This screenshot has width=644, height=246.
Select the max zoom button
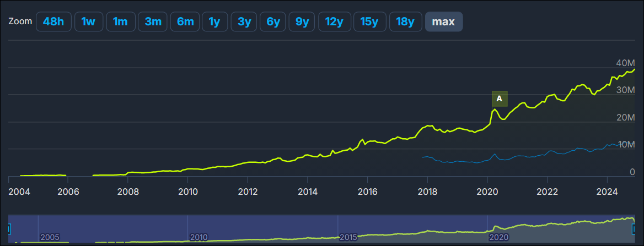(x=444, y=22)
